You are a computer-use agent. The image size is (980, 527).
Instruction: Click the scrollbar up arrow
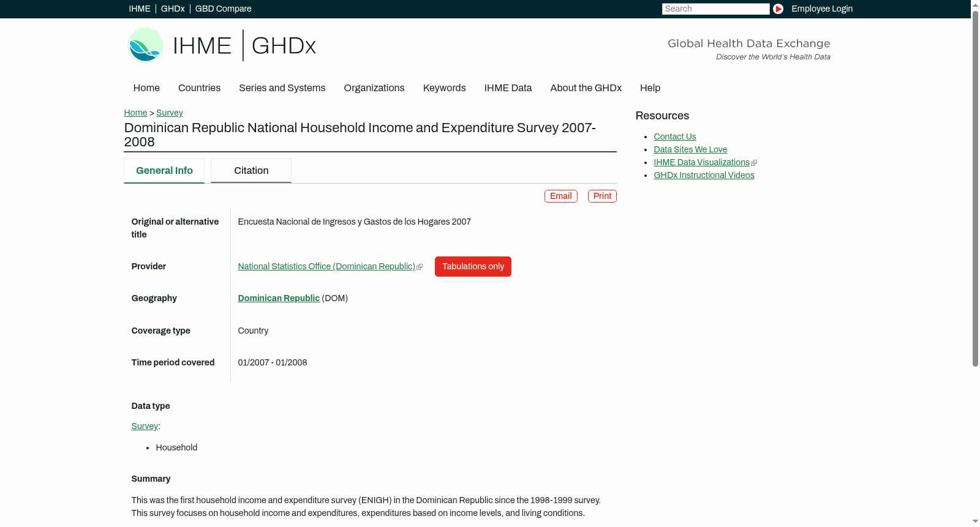point(975,4)
